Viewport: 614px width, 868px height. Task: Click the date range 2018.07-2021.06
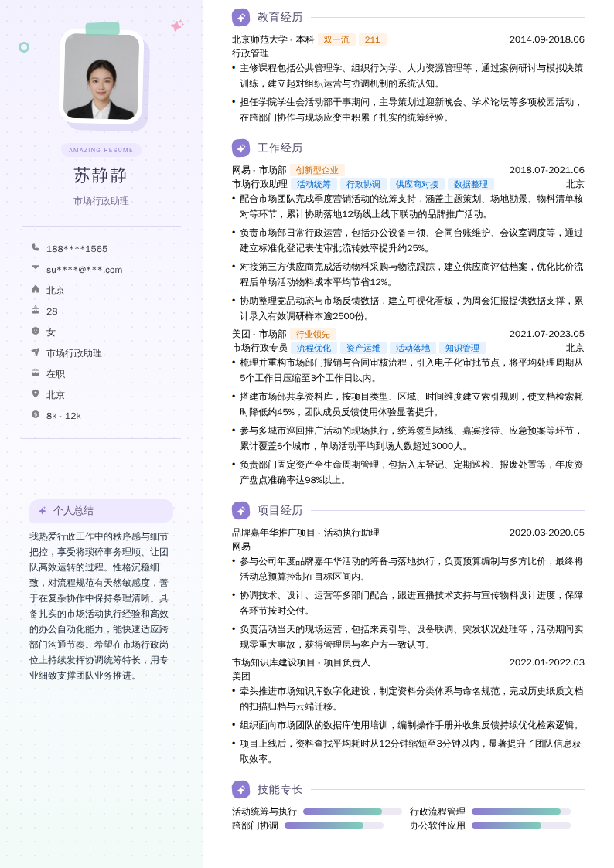[x=547, y=170]
